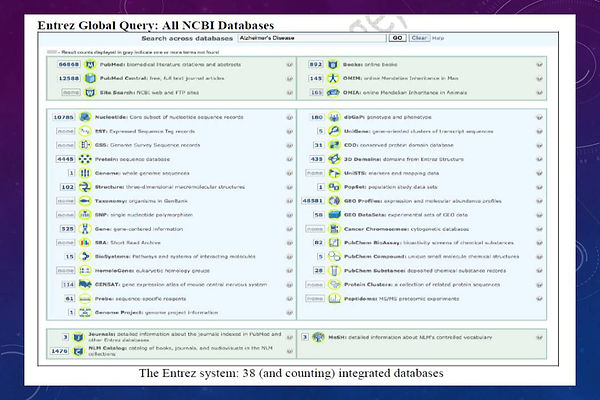This screenshot has height=400, width=600.
Task: Click the 48581 GEO Profiles count
Action: pyautogui.click(x=313, y=201)
